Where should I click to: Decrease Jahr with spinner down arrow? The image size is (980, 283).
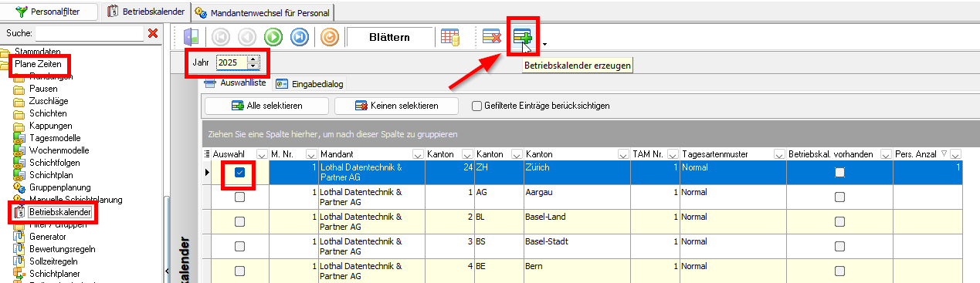(254, 66)
